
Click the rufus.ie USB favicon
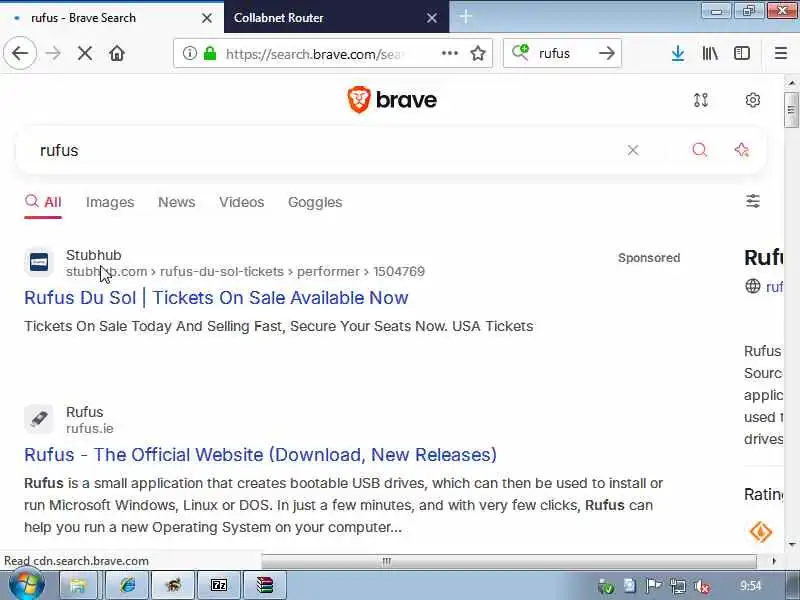tap(39, 419)
